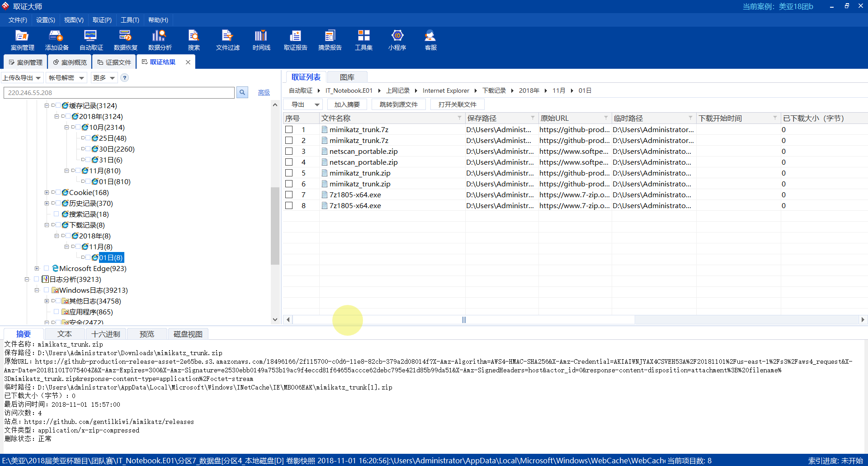Screen dimensions: 868x466
Task: Check the box for row 2 mimikatz_trunk.7z
Action: click(289, 140)
